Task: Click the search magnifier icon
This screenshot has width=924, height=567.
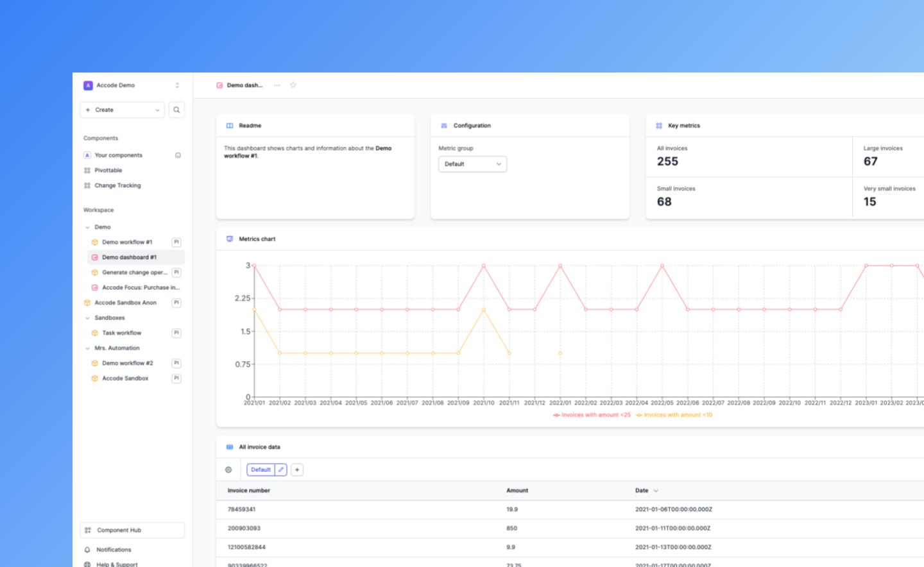Action: pos(176,110)
